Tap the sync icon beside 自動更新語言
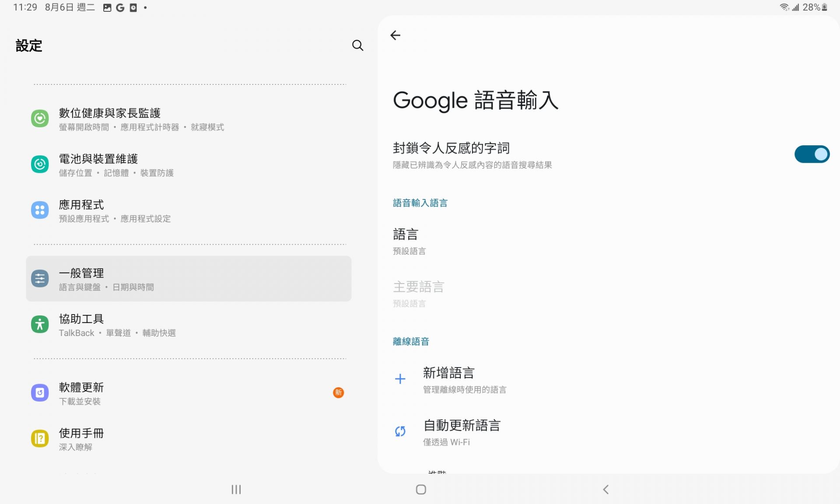The image size is (840, 504). 400,431
